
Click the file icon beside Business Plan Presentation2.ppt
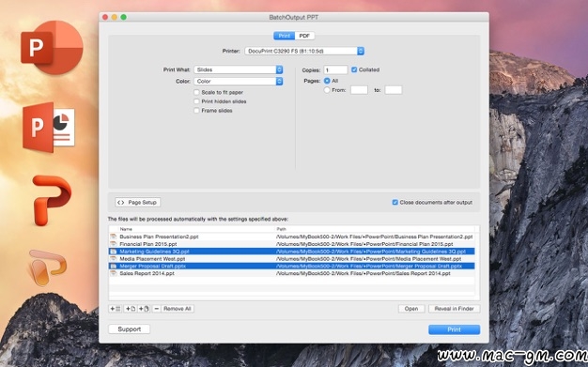pyautogui.click(x=114, y=237)
